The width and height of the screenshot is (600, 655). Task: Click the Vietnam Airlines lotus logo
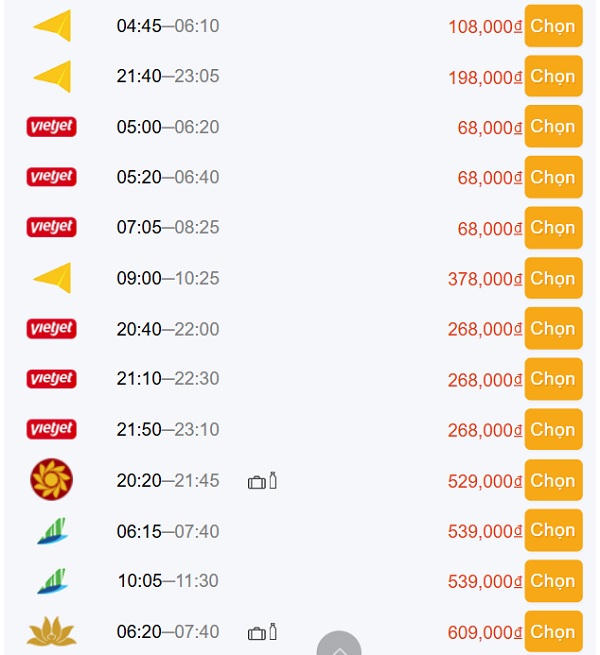pos(51,632)
